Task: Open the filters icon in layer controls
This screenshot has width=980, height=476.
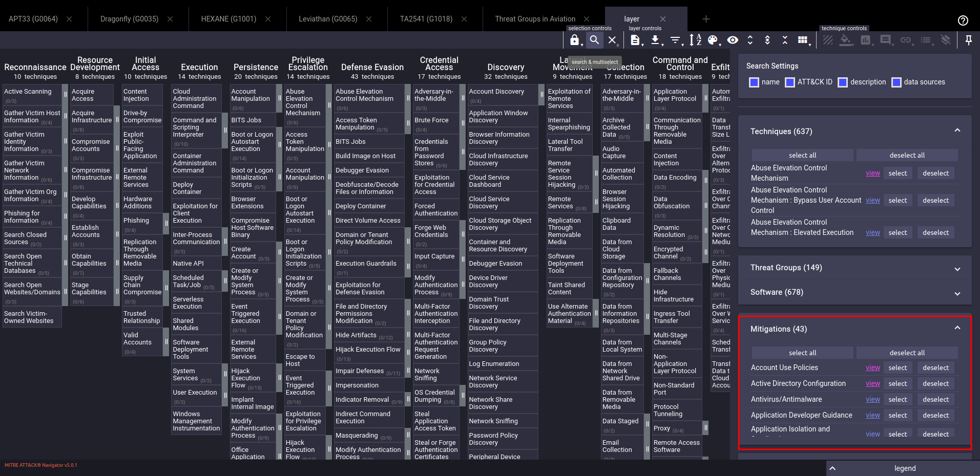Action: pos(675,40)
